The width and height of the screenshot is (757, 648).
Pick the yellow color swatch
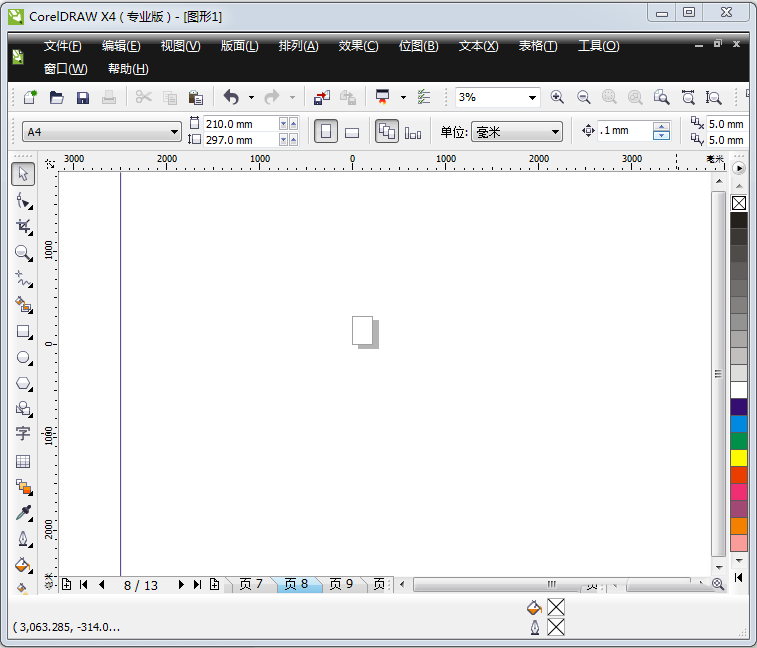click(739, 458)
